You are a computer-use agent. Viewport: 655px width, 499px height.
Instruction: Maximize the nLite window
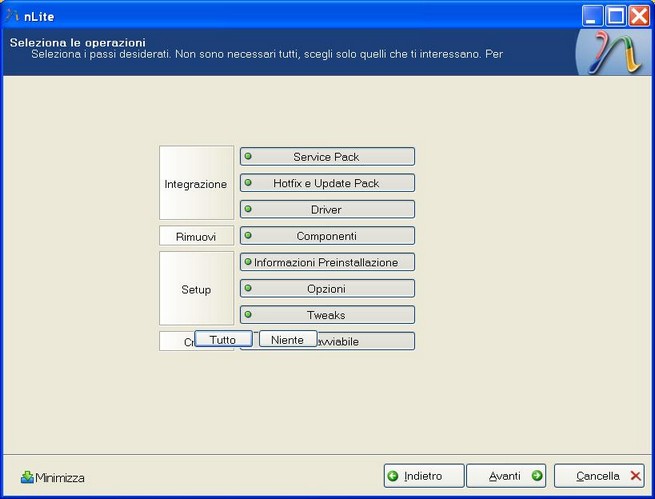pos(617,15)
